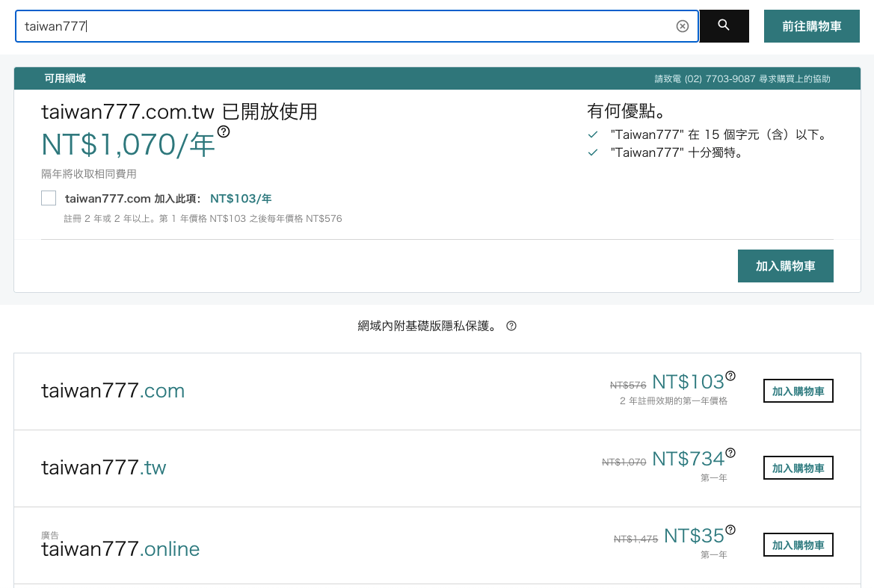Add taiwan777.com to the cart
This screenshot has height=588, width=874.
[x=798, y=391]
